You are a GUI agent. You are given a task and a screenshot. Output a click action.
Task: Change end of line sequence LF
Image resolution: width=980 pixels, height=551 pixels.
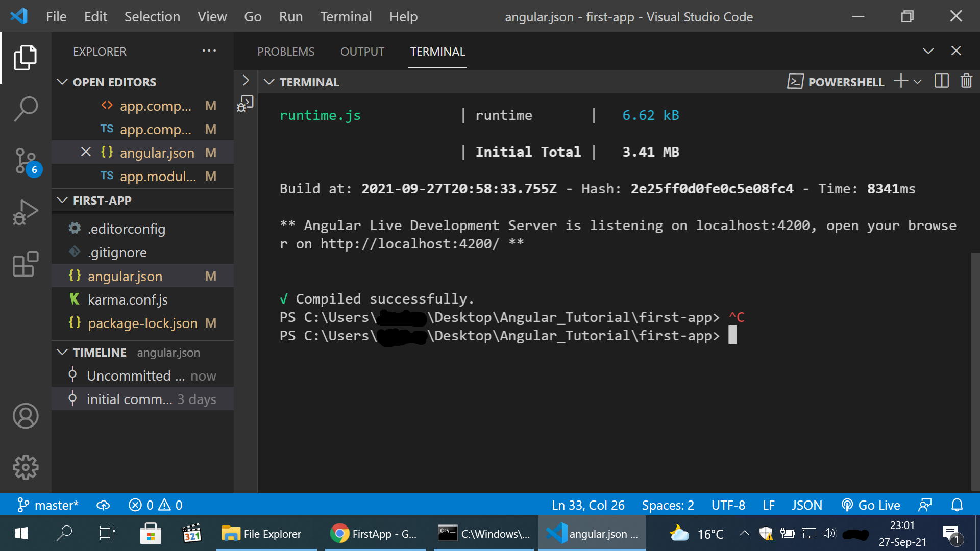(769, 505)
